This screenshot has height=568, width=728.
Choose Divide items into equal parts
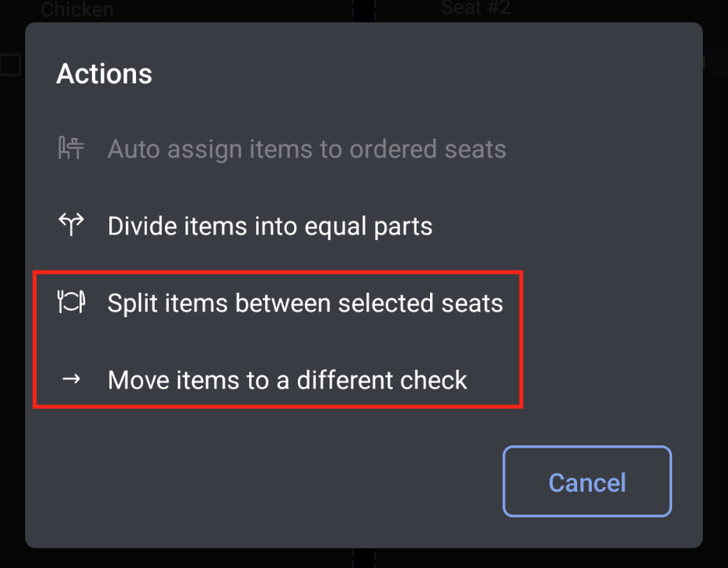[x=270, y=227]
